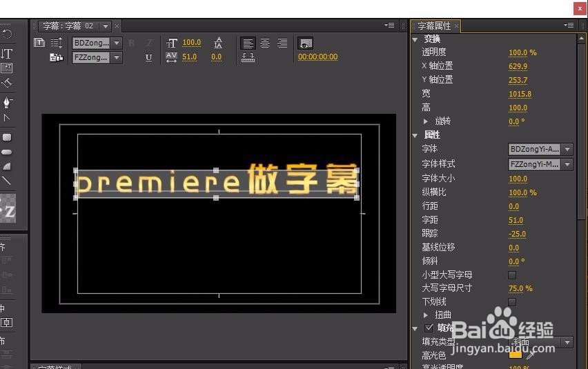Close the Title 02 tab

(117, 26)
